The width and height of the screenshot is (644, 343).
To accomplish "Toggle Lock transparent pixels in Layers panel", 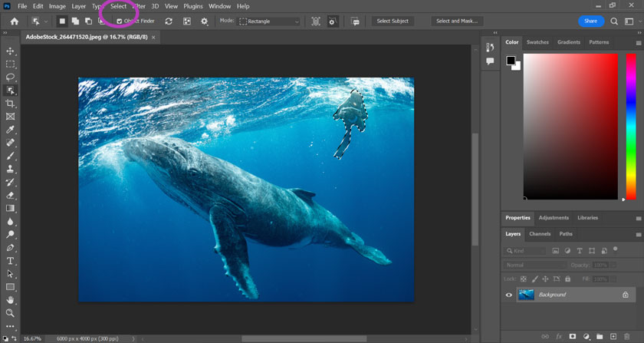I will [523, 279].
